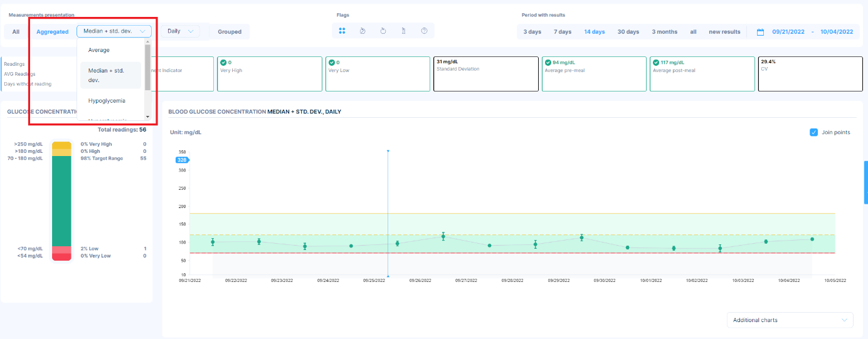868x339 pixels.
Task: Click the Very Low green checkmark icon
Action: (332, 63)
